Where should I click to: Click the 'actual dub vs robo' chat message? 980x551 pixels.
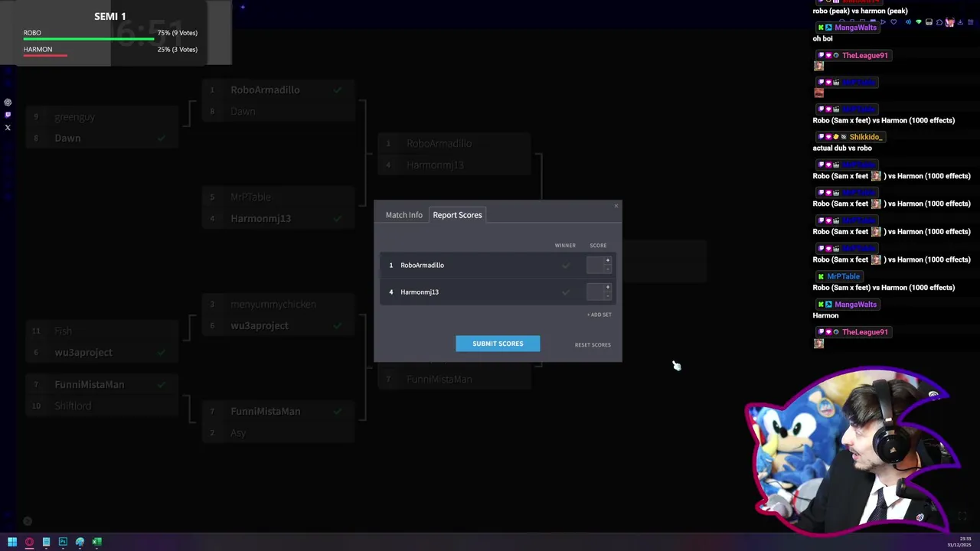point(842,148)
